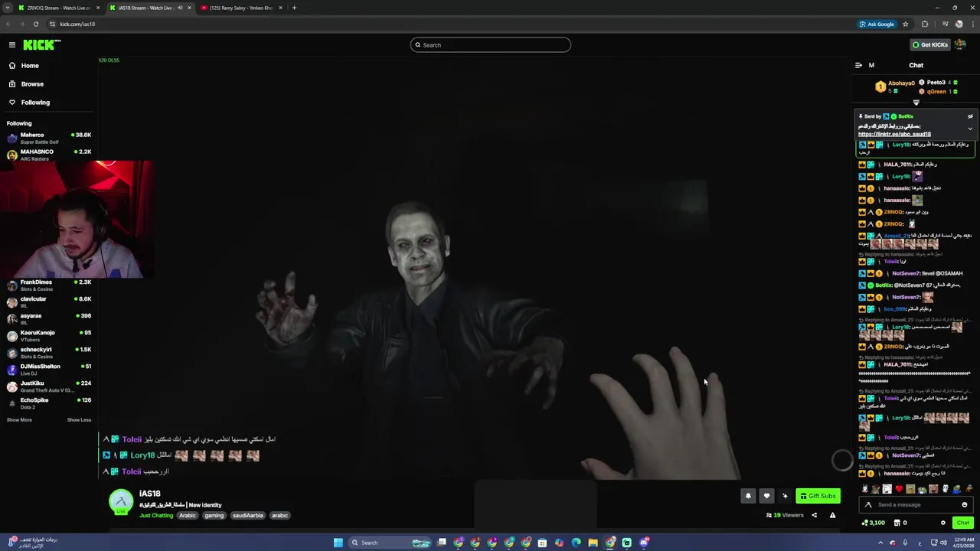This screenshot has width=980, height=551.
Task: Toggle the heart follow button
Action: 766,496
